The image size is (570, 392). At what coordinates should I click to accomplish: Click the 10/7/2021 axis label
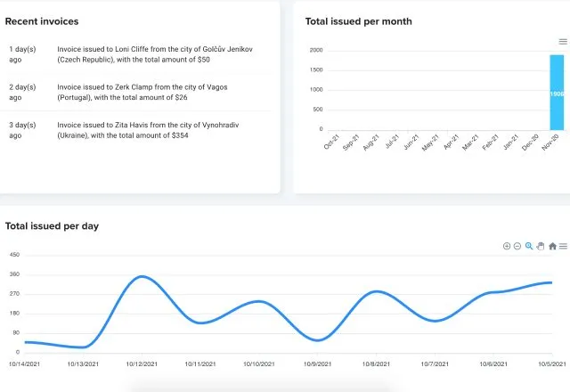pyautogui.click(x=435, y=364)
